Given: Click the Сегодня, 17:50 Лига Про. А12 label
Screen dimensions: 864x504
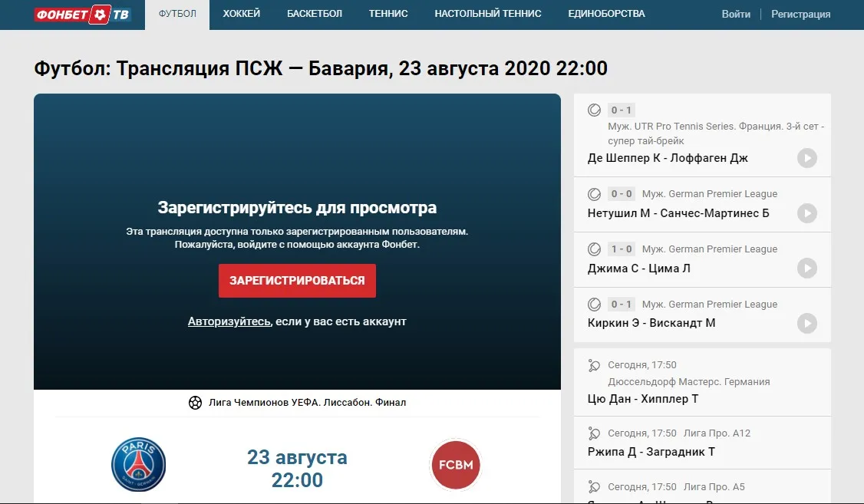Looking at the screenshot, I should coord(679,433).
